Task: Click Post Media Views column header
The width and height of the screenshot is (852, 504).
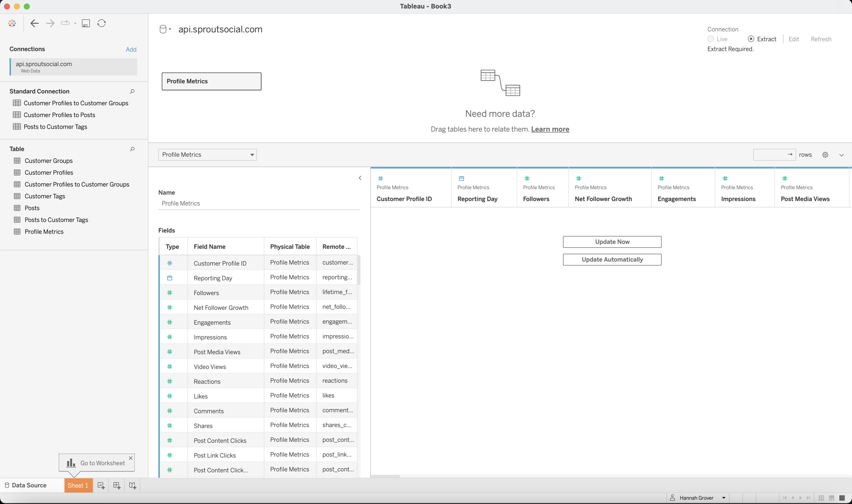Action: [x=812, y=188]
